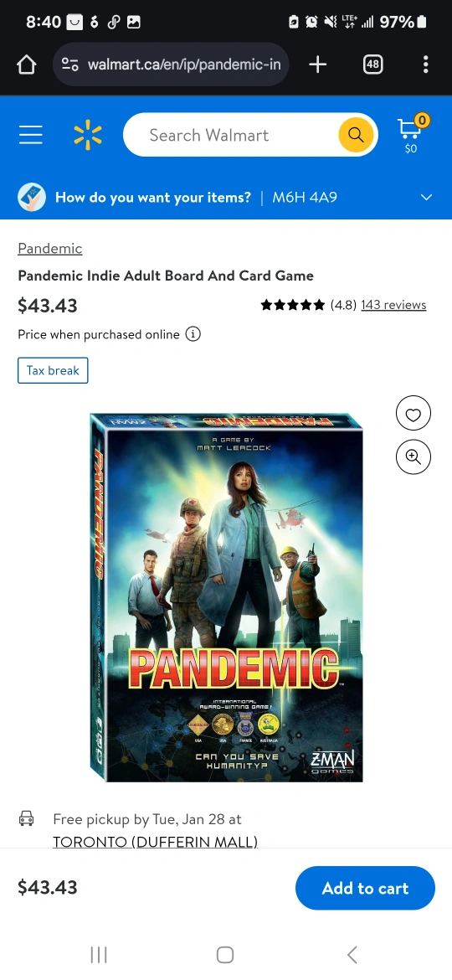Open the Walmart hamburger menu
The image size is (452, 980).
coord(31,135)
